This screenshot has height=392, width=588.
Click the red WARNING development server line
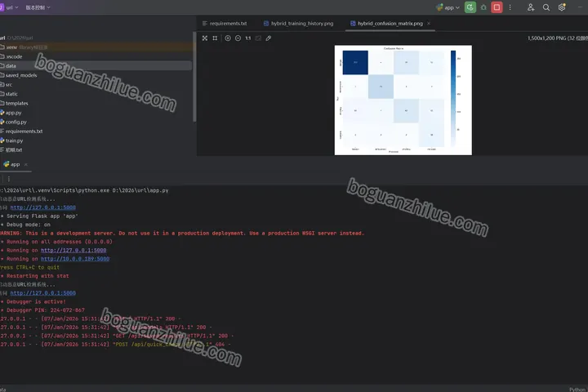[x=182, y=234]
